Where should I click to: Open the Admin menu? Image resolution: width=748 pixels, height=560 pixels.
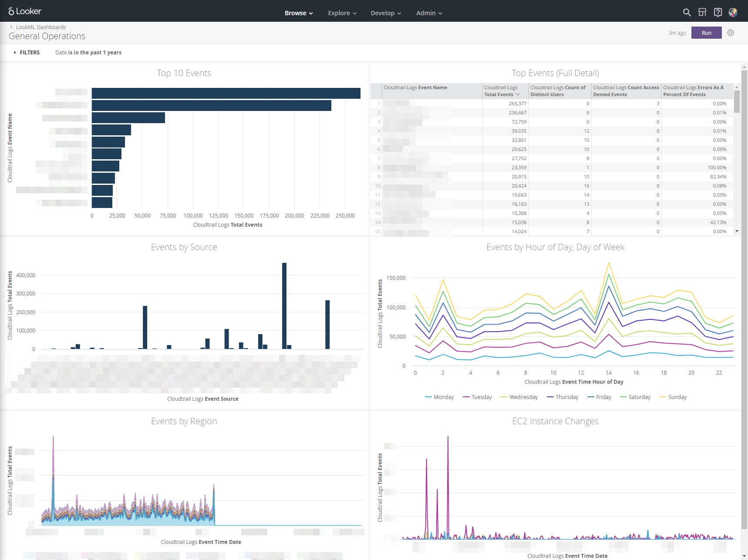tap(428, 13)
